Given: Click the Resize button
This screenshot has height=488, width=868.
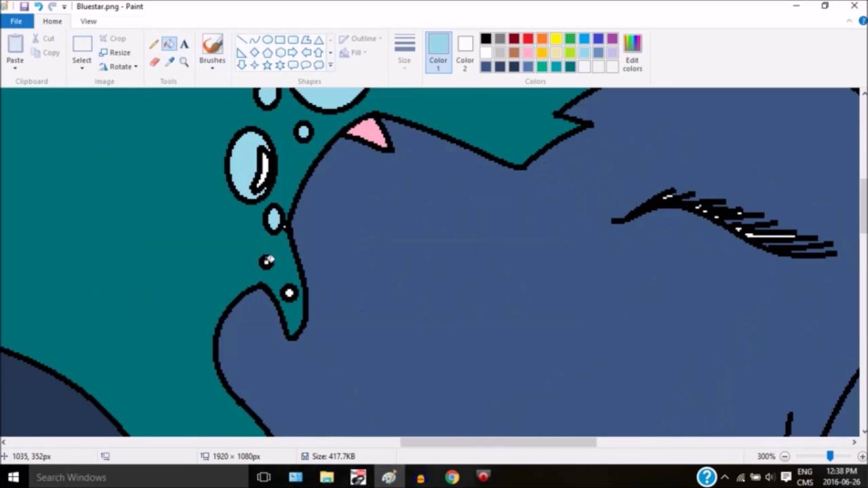Looking at the screenshot, I should coord(115,52).
